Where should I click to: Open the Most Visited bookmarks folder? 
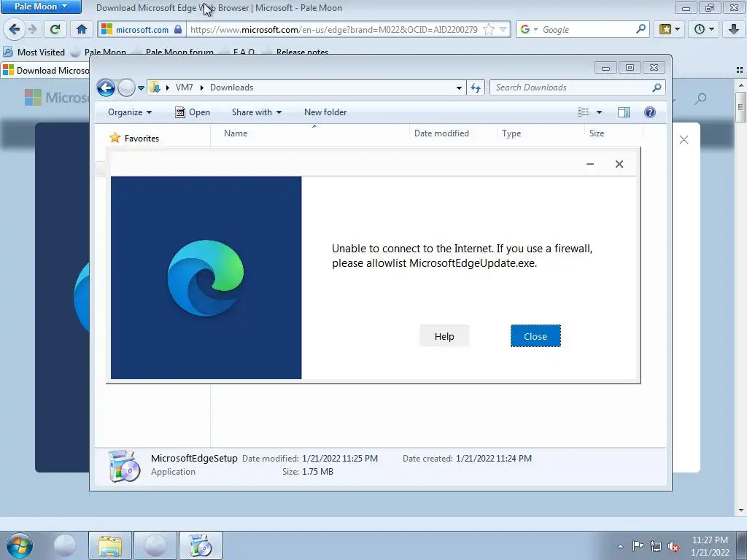point(34,52)
